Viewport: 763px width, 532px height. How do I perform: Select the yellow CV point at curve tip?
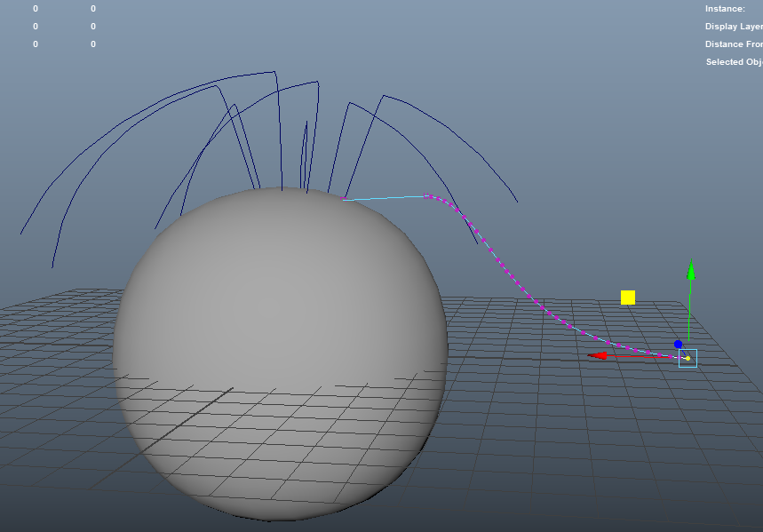(687, 358)
